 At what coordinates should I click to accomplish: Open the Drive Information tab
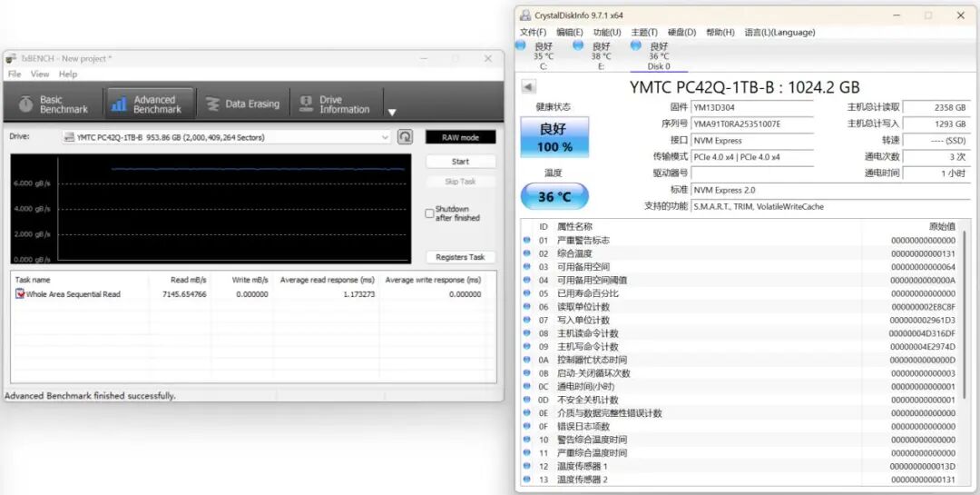[x=337, y=104]
